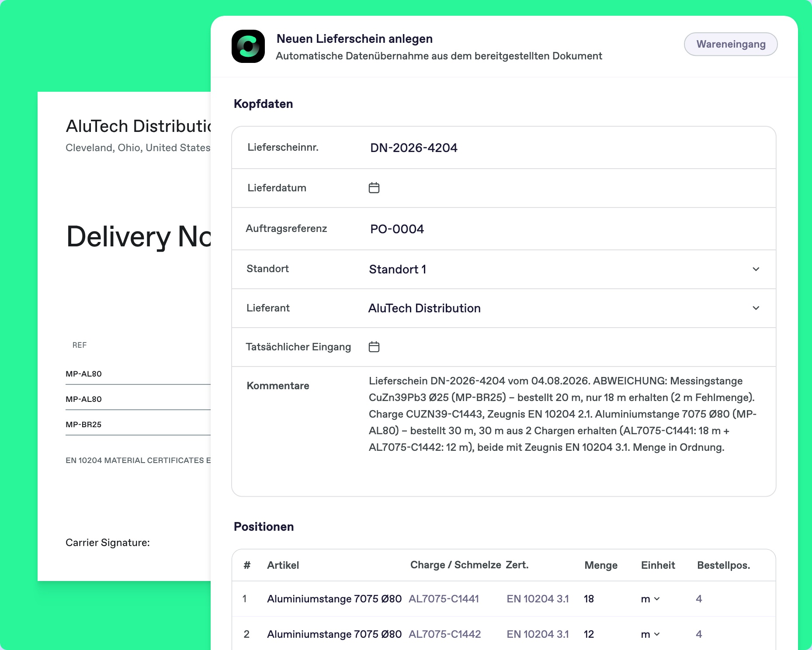
Task: Open unit dropdown for position row 1
Action: 650,599
